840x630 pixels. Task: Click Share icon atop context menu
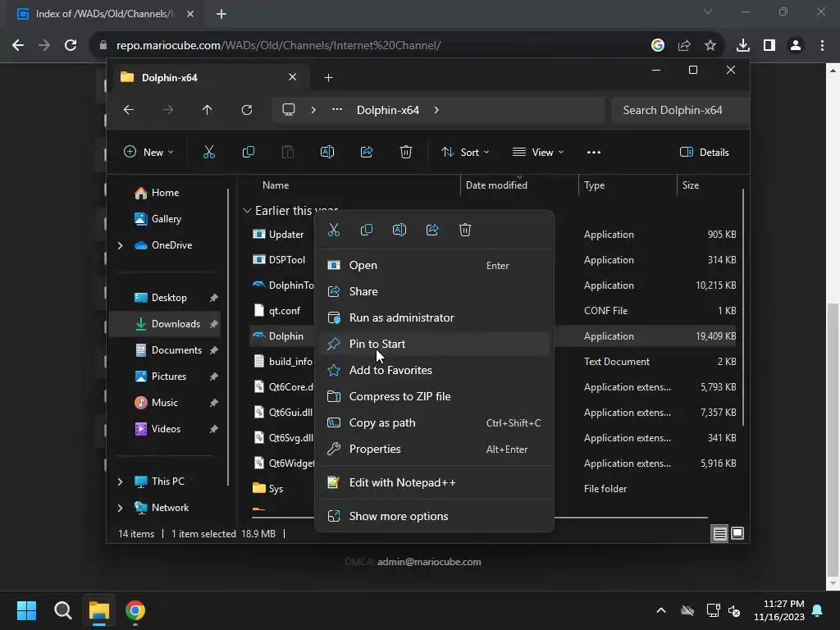pos(432,230)
